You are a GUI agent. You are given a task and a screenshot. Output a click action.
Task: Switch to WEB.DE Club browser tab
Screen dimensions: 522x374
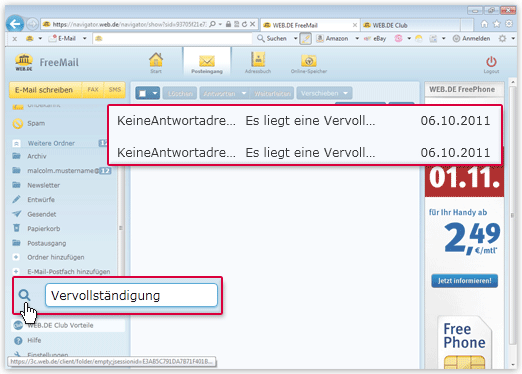410,25
